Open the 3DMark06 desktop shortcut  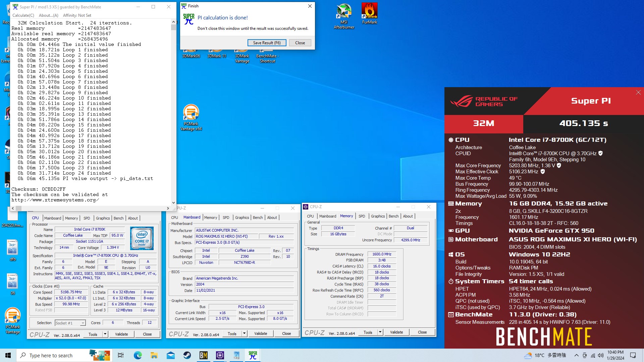tap(191, 54)
